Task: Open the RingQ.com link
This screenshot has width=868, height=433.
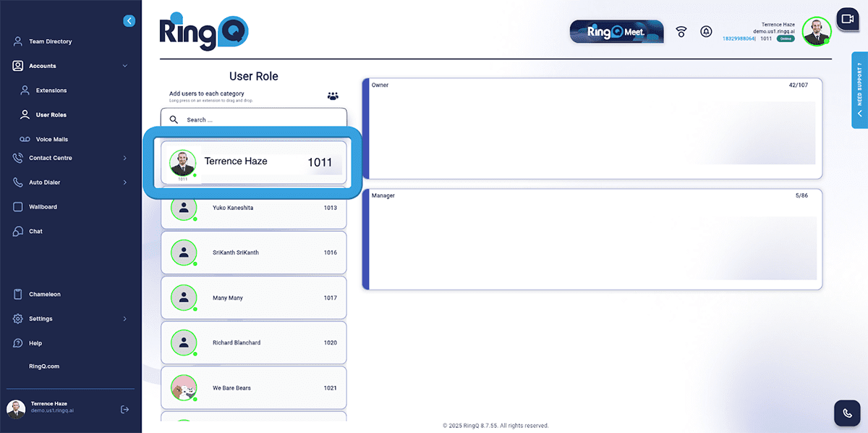Action: click(44, 366)
